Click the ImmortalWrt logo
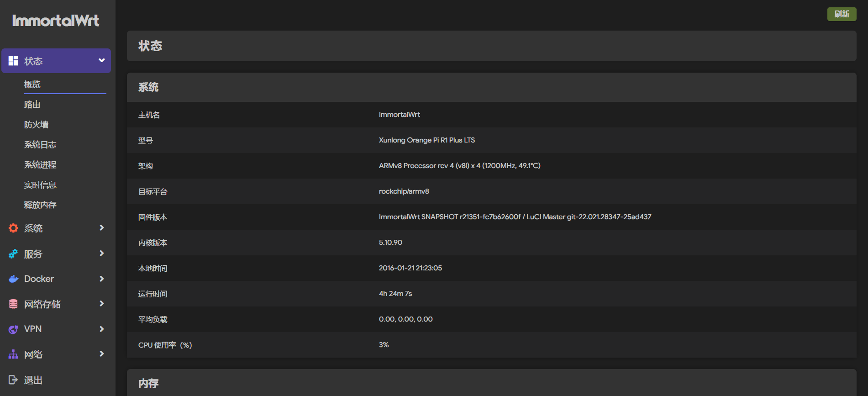This screenshot has width=868, height=396. pos(56,21)
